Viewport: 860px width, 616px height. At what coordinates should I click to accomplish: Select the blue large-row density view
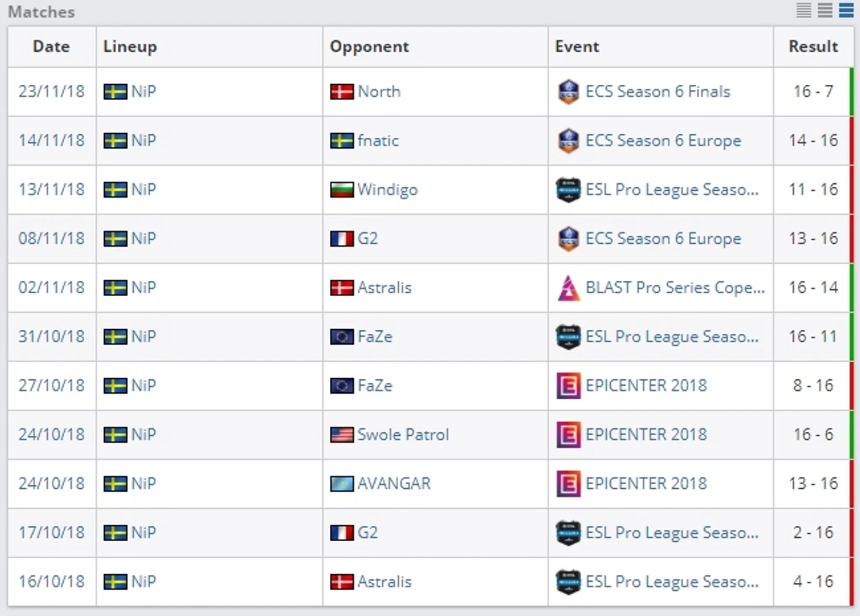coord(846,10)
